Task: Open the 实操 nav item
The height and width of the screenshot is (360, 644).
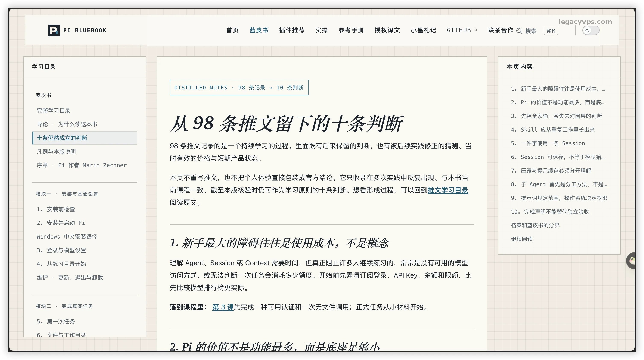Action: [x=322, y=30]
